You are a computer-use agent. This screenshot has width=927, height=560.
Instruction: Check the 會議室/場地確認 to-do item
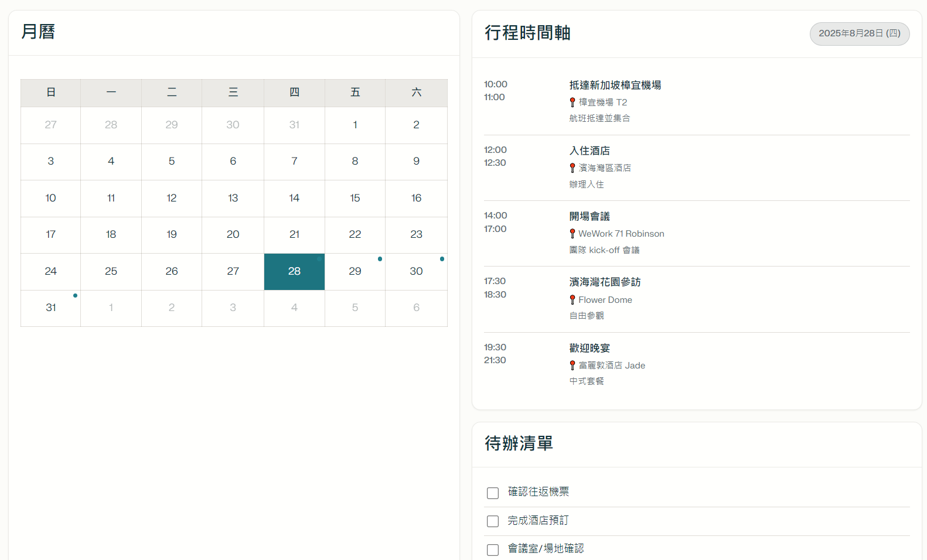pos(493,550)
